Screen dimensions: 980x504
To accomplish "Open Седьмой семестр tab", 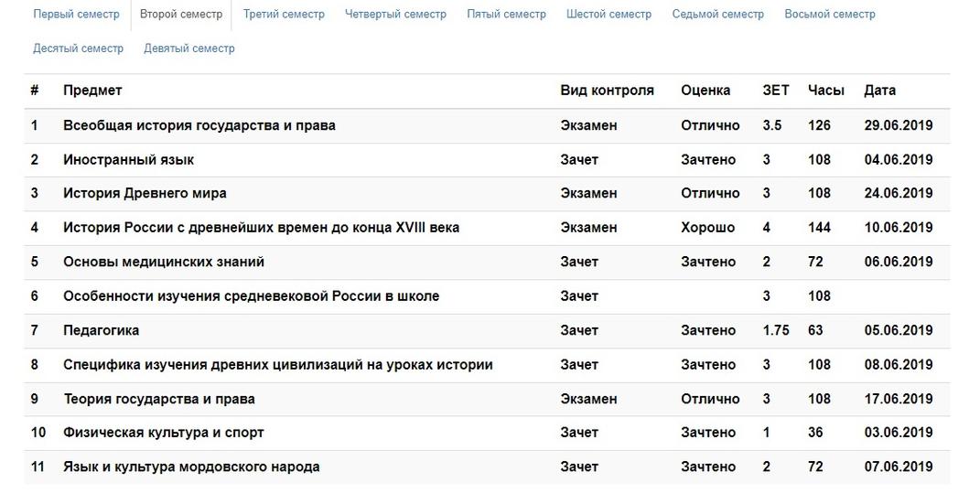I will [718, 14].
